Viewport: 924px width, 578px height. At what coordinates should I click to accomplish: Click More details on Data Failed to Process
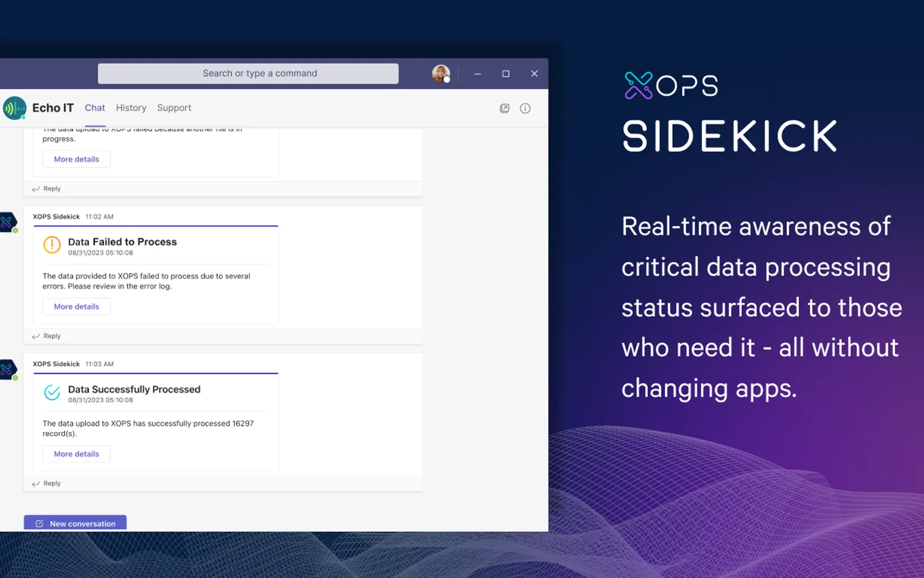click(76, 306)
